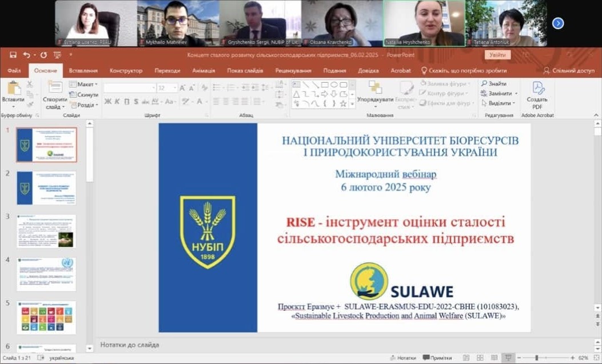Open the Рецензування tab

293,71
